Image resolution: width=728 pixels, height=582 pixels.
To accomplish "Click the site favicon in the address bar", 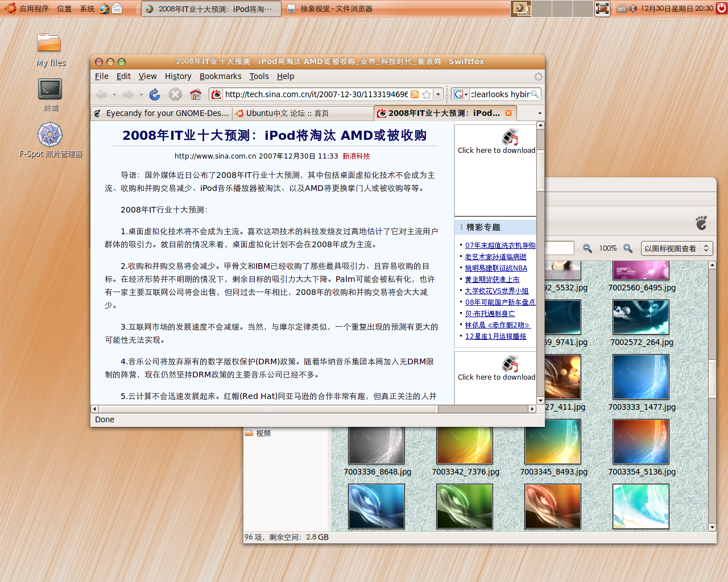I will tap(216, 94).
